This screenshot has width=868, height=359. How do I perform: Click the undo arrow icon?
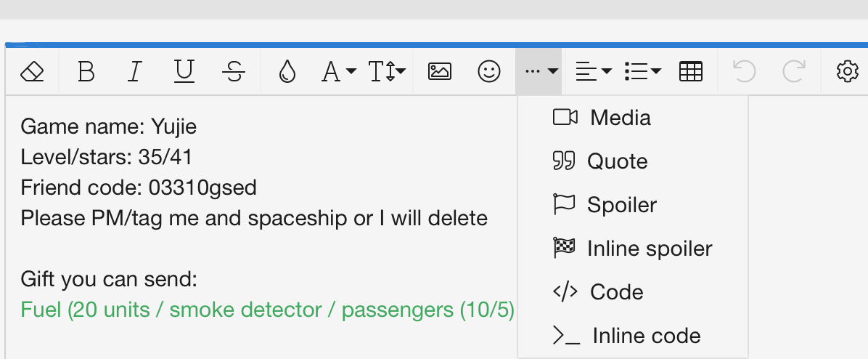pos(744,71)
